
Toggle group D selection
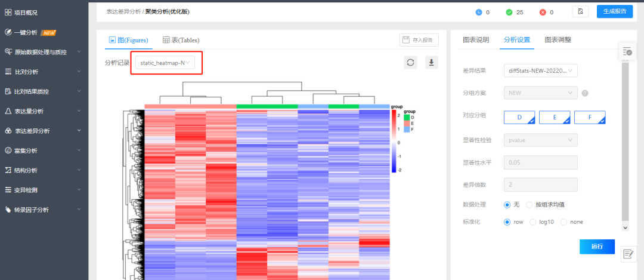519,117
